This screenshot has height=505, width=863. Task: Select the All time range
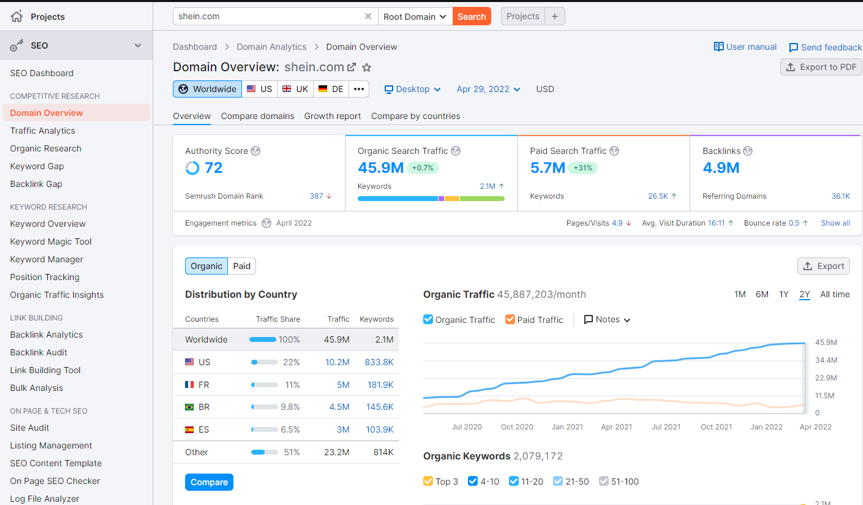pyautogui.click(x=835, y=294)
